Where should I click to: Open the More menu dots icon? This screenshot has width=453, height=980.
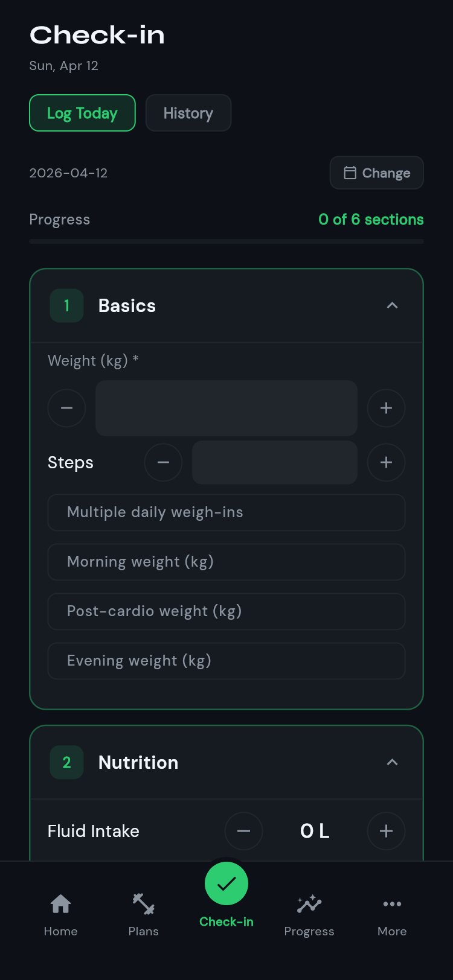point(392,904)
